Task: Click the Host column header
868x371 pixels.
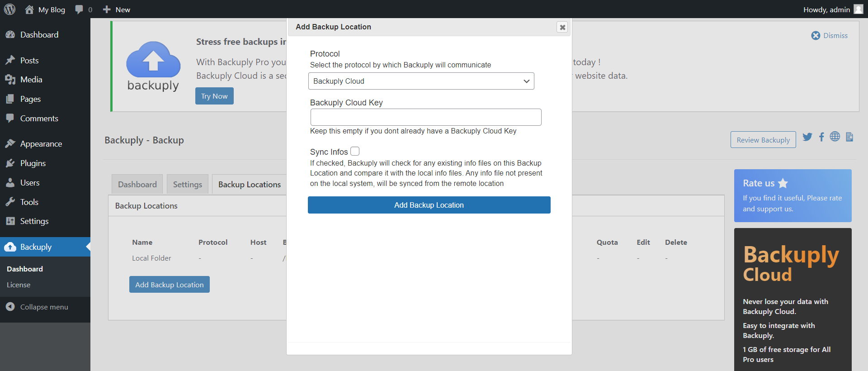Action: pyautogui.click(x=259, y=243)
